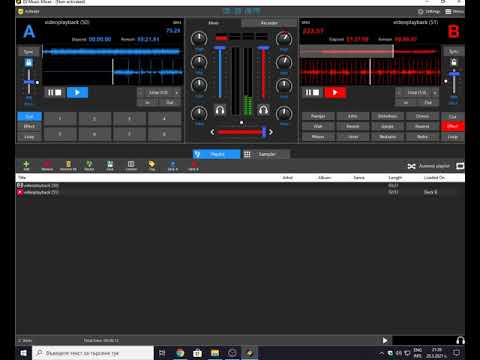Click the Deck B pitch slider
480x360 pixels.
(454, 82)
